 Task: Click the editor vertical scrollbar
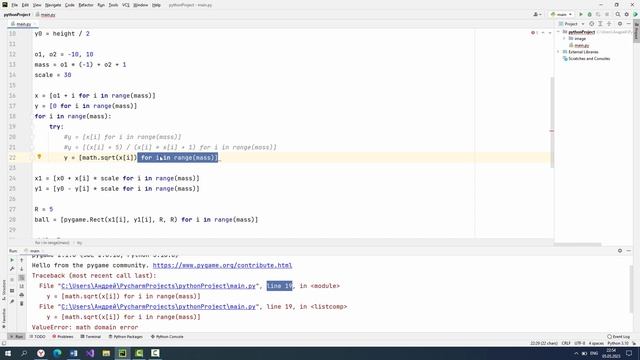(x=551, y=122)
